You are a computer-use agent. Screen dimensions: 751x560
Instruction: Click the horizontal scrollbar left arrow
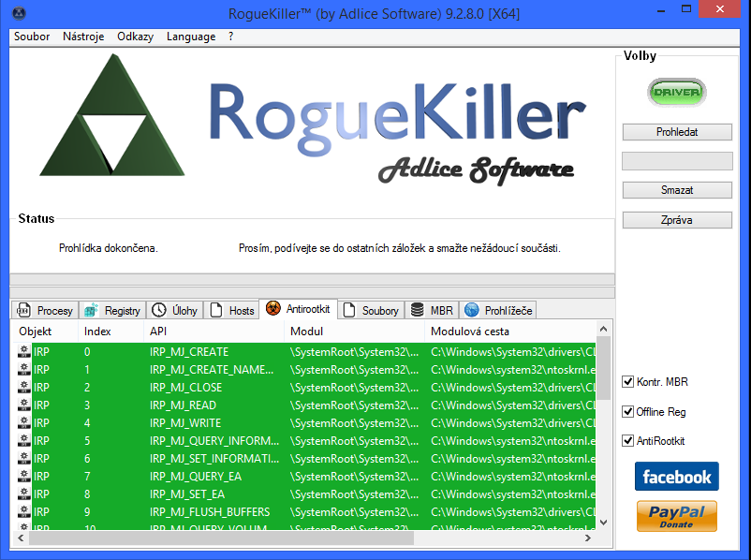20,538
